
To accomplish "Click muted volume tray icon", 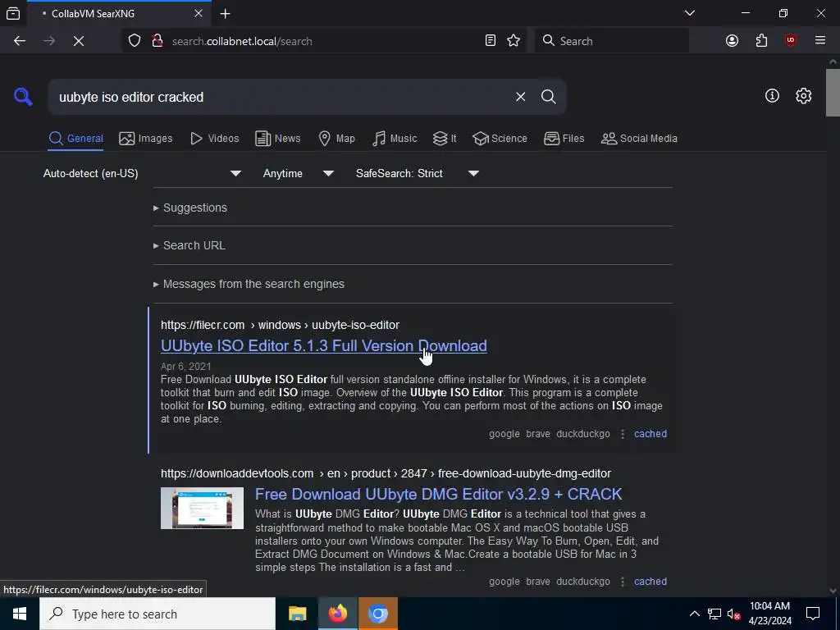I will pyautogui.click(x=733, y=614).
